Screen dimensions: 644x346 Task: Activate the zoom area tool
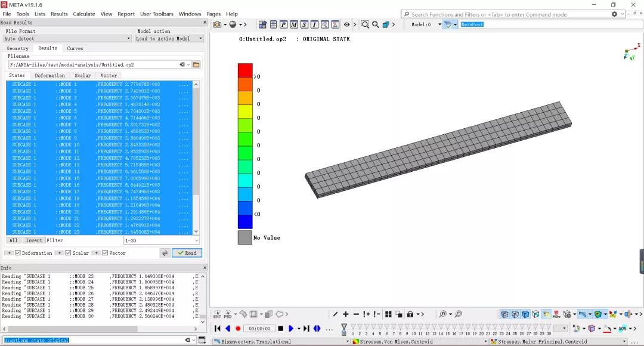tap(365, 24)
